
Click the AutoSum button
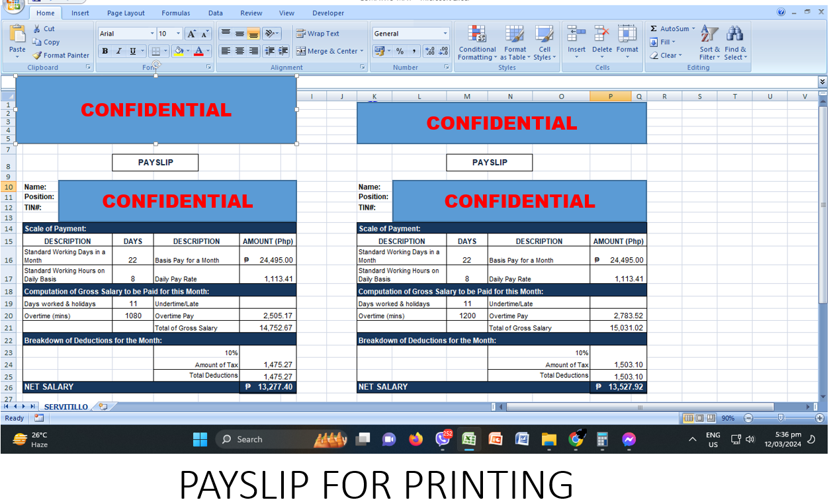[672, 29]
